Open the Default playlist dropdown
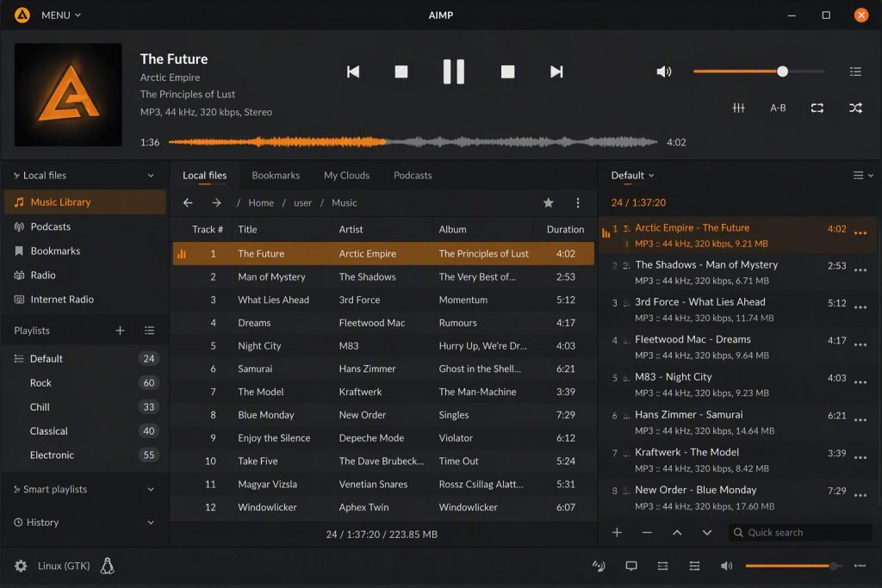The image size is (882, 588). pos(633,176)
